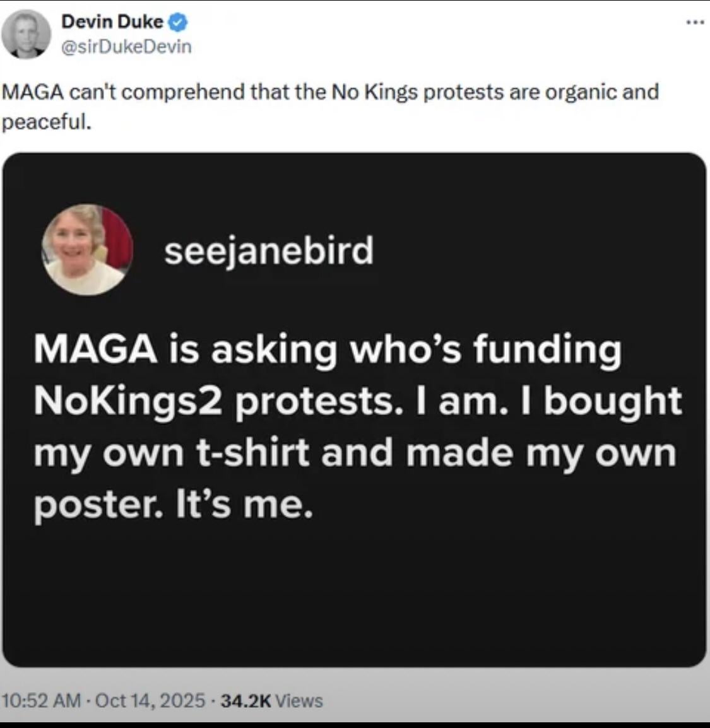Open the Devin Duke display name link

coord(112,22)
